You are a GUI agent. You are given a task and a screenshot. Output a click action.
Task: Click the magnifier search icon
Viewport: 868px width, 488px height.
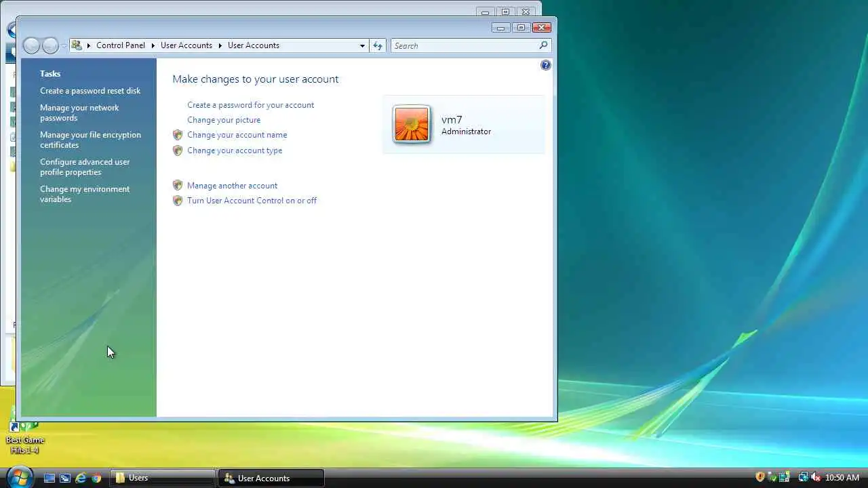click(x=543, y=45)
